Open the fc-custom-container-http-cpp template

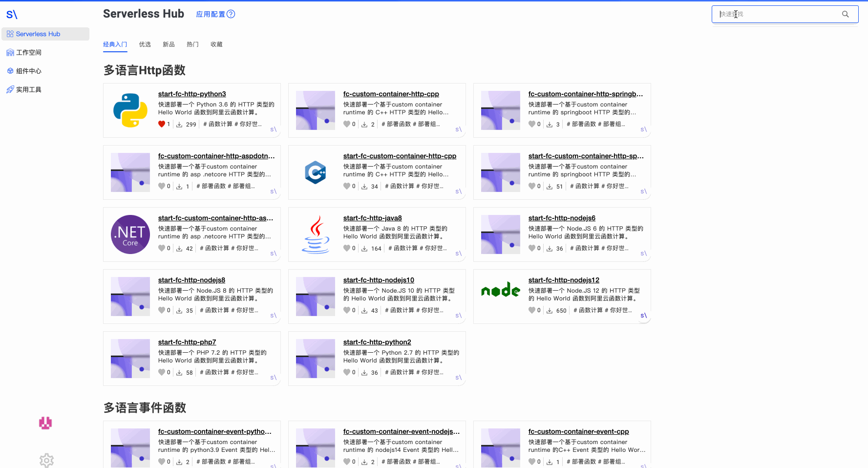click(x=391, y=94)
